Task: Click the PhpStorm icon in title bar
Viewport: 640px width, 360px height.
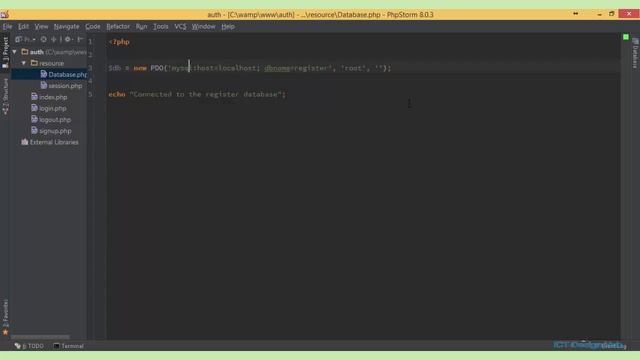Action: click(5, 15)
